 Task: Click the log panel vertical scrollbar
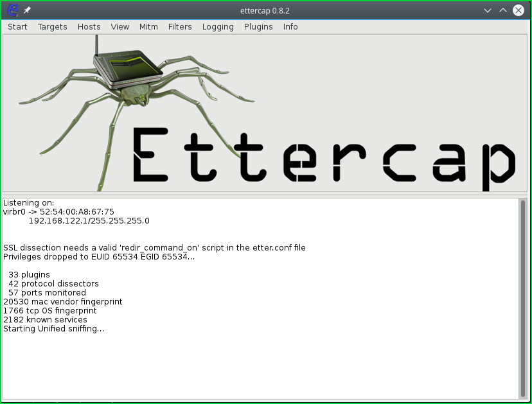523,299
